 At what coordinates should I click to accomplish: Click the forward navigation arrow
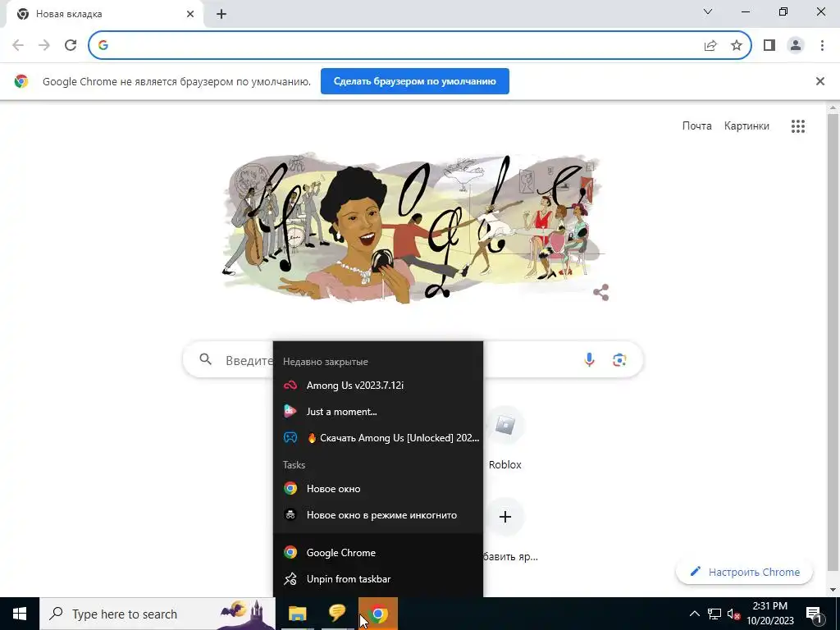(44, 46)
